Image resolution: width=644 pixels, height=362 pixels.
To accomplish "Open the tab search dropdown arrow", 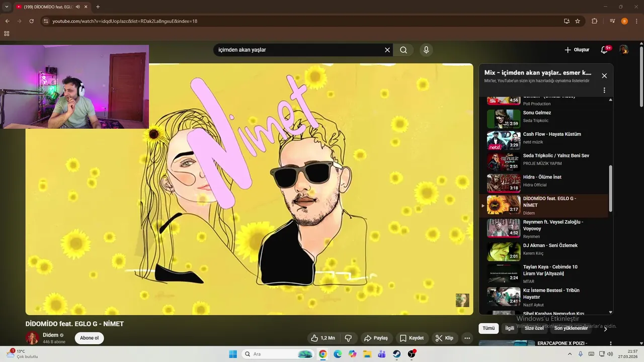I will [x=7, y=7].
